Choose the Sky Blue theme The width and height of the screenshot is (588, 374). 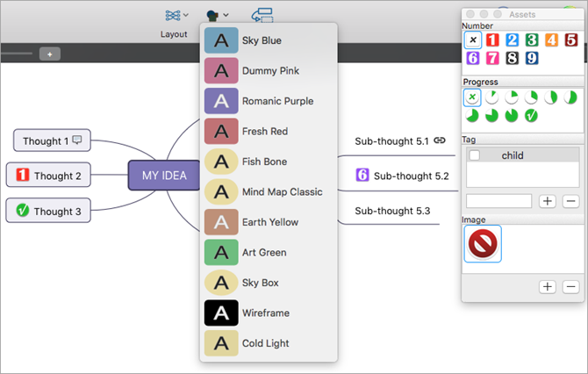point(269,40)
